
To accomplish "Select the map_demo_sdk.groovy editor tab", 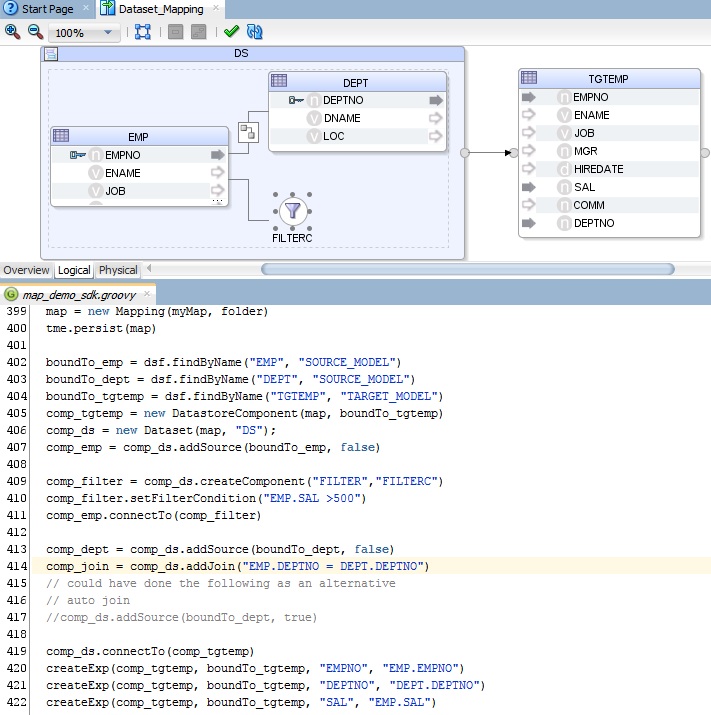I will click(78, 295).
